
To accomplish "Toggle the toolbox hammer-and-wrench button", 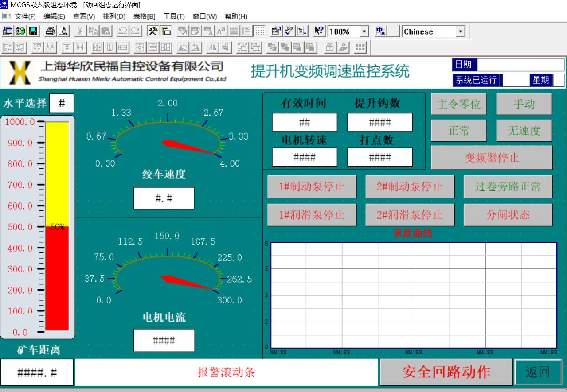I will (153, 31).
